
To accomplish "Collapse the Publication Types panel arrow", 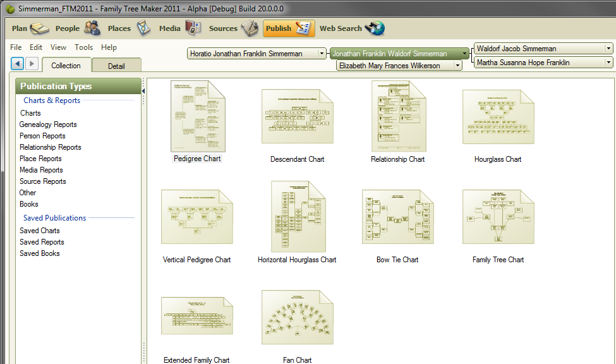I will [x=143, y=91].
